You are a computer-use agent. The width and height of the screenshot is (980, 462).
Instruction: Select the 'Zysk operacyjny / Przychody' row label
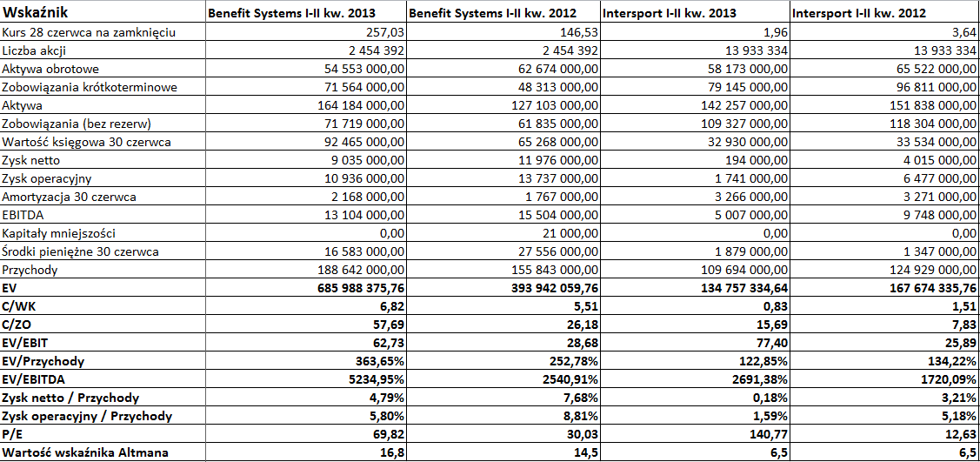coord(103,416)
